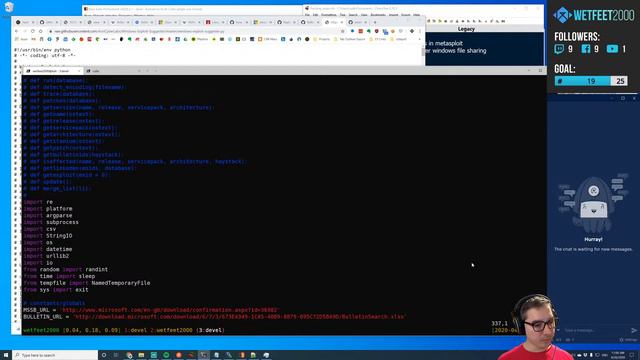
Task: Click the Legacy node title in CherryTree
Action: click(x=466, y=29)
